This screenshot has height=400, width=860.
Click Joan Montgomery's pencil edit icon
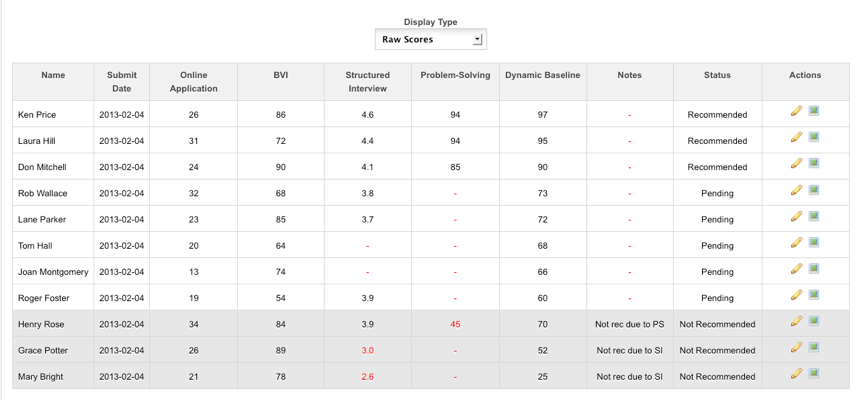[796, 268]
